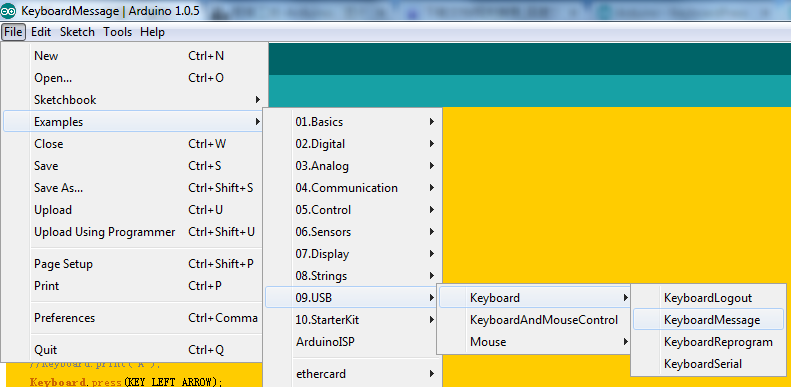This screenshot has width=791, height=387.
Task: Expand the 01.Basics examples submenu
Action: pos(353,122)
